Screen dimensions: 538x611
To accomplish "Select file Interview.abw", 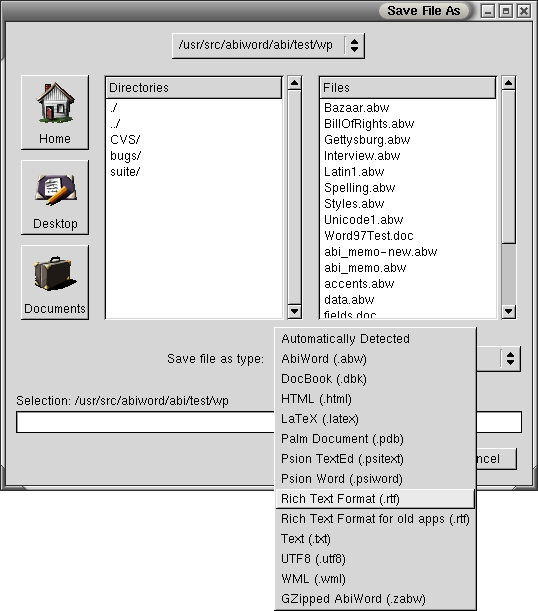I will click(407, 155).
